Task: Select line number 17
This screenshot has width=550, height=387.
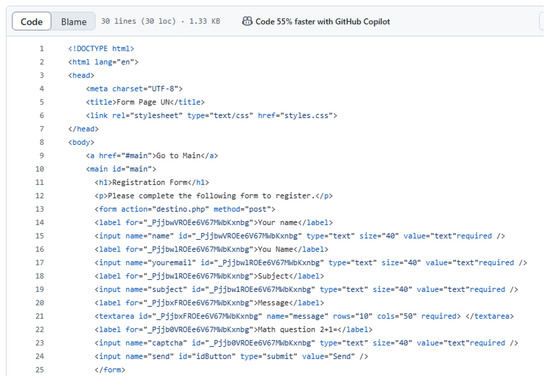Action: (40, 263)
